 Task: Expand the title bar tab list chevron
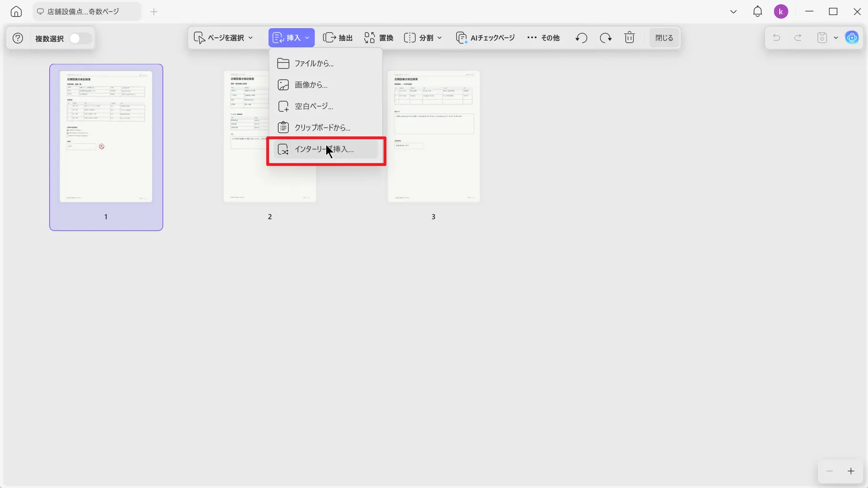click(x=734, y=11)
